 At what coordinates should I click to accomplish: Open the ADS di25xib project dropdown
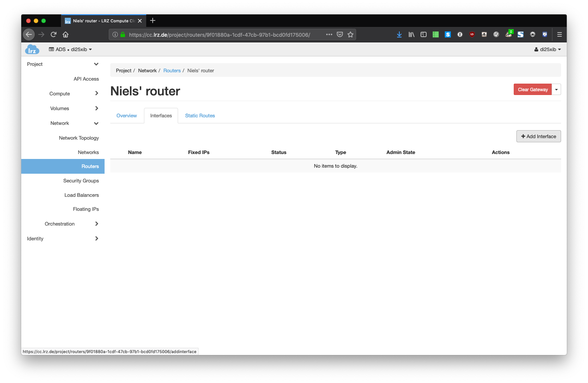tap(70, 50)
